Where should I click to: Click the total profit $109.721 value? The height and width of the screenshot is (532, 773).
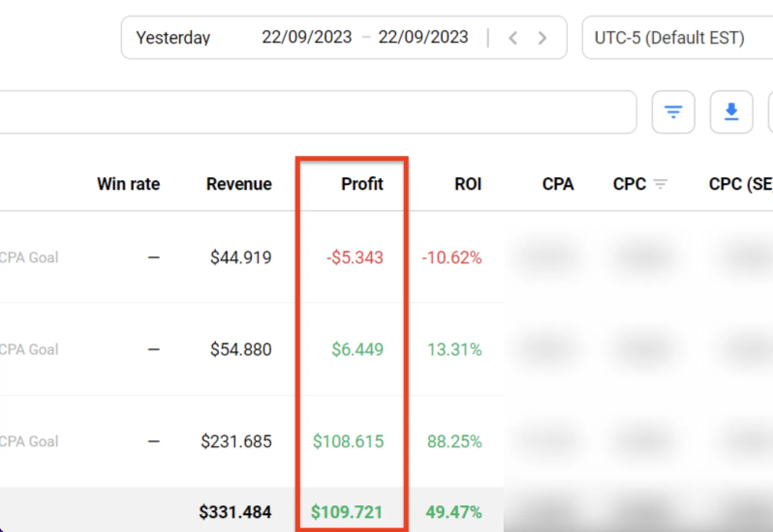(x=347, y=512)
